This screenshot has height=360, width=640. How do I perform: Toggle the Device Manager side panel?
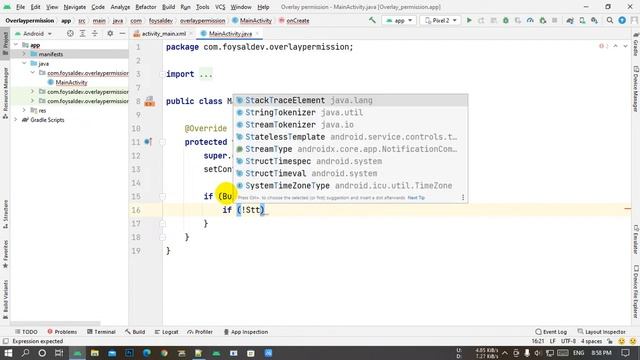click(x=636, y=88)
